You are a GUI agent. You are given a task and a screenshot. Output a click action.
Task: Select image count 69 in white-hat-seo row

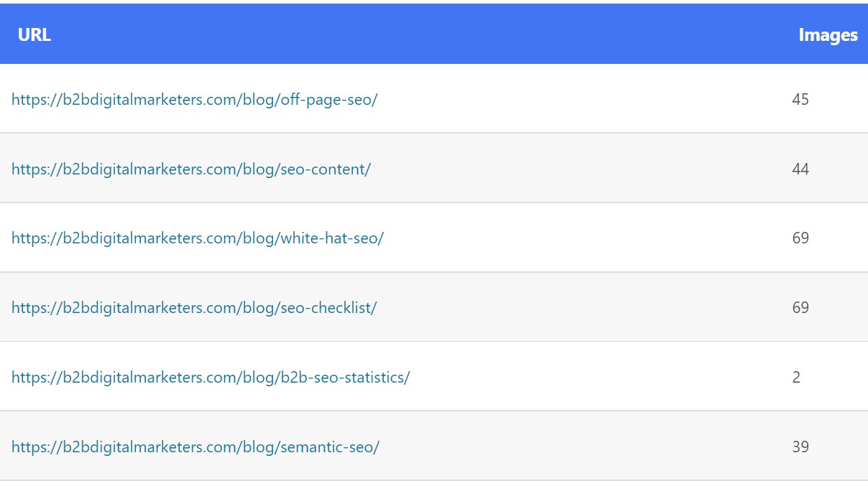pyautogui.click(x=800, y=238)
